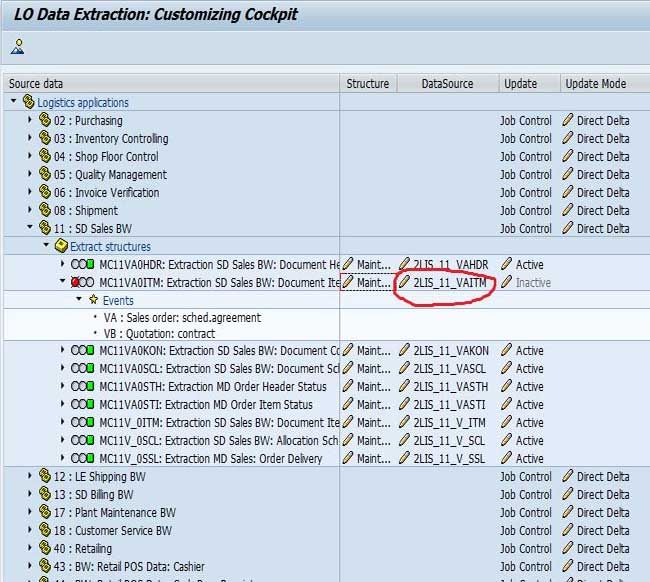Change Direct Delta for 43 Retail POS Cashier

click(603, 567)
